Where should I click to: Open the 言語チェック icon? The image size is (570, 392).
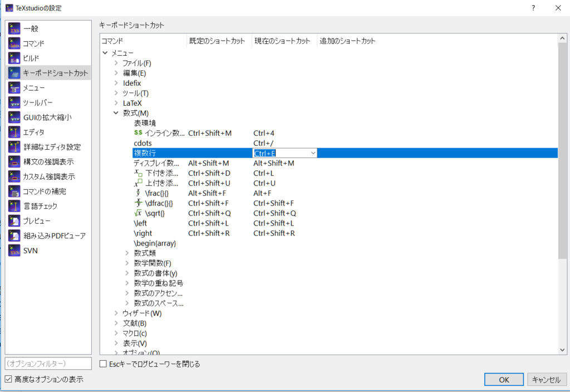pyautogui.click(x=14, y=206)
